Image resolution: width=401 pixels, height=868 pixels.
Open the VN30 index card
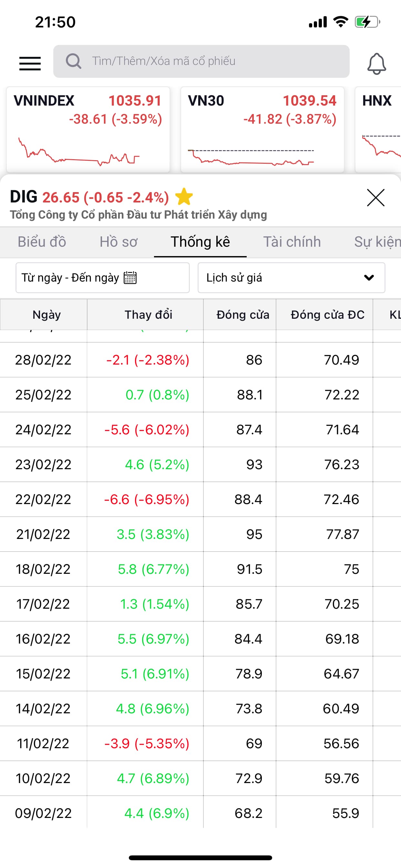click(x=262, y=130)
